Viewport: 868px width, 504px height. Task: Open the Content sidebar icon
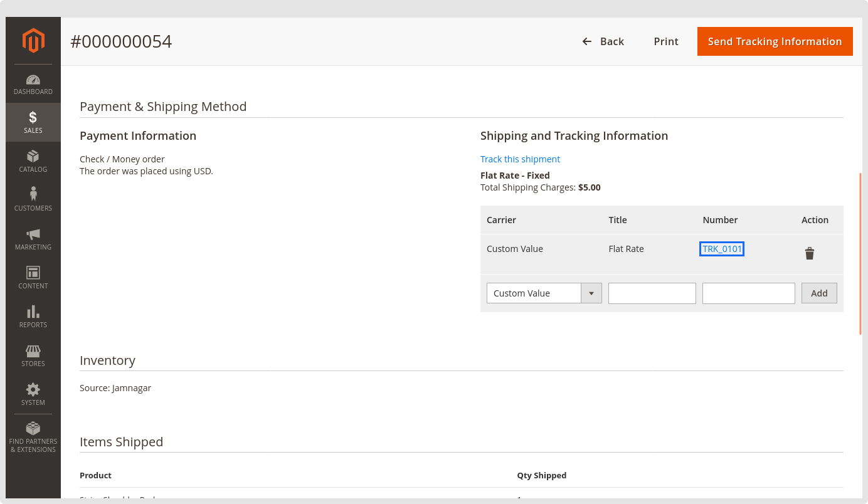[33, 273]
